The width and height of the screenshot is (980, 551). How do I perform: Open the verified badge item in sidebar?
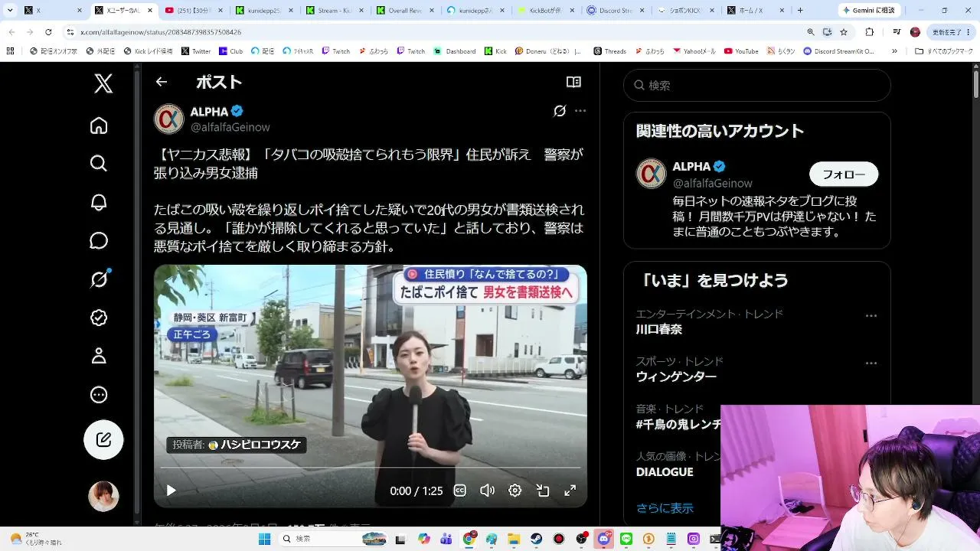[99, 318]
